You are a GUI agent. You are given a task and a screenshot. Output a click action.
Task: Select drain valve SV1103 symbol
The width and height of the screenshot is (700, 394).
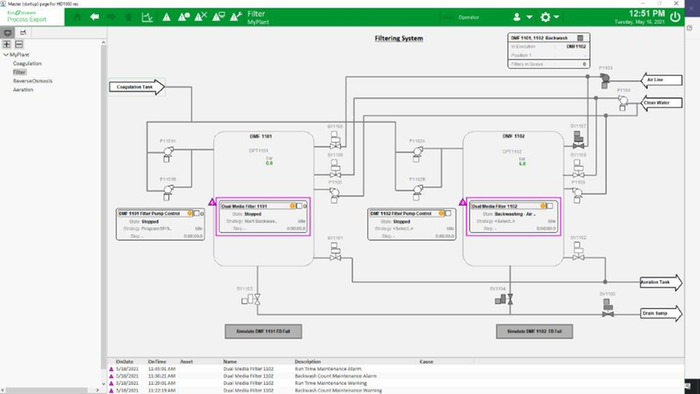(x=251, y=299)
